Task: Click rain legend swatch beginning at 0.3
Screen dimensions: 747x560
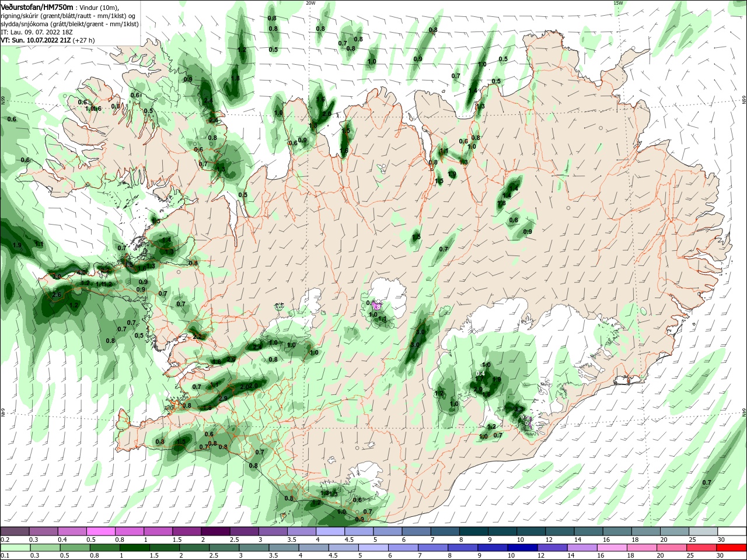Action: (46, 548)
